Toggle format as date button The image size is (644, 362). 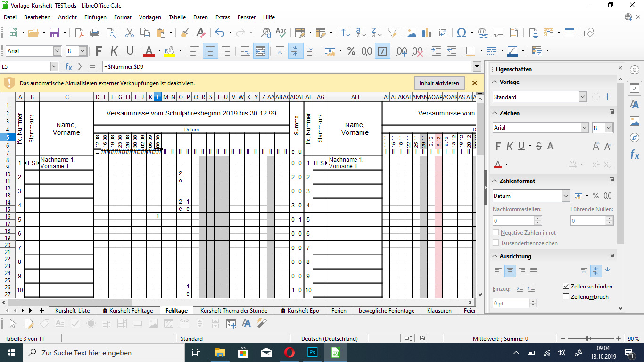click(x=383, y=51)
